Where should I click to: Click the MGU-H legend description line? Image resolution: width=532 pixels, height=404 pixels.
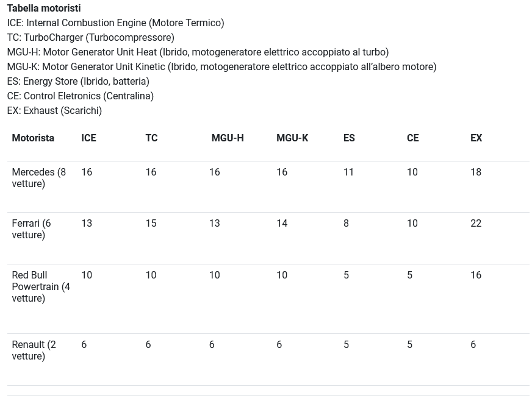(198, 52)
